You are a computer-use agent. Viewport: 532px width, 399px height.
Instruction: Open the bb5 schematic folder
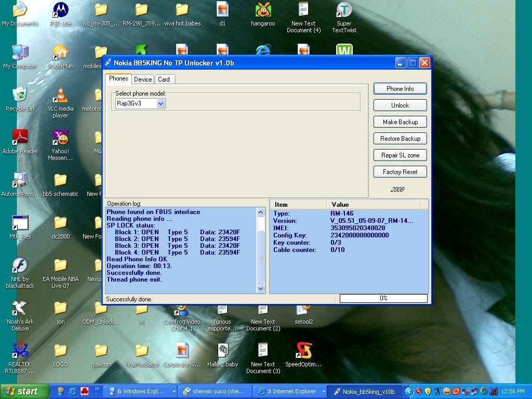(60, 184)
